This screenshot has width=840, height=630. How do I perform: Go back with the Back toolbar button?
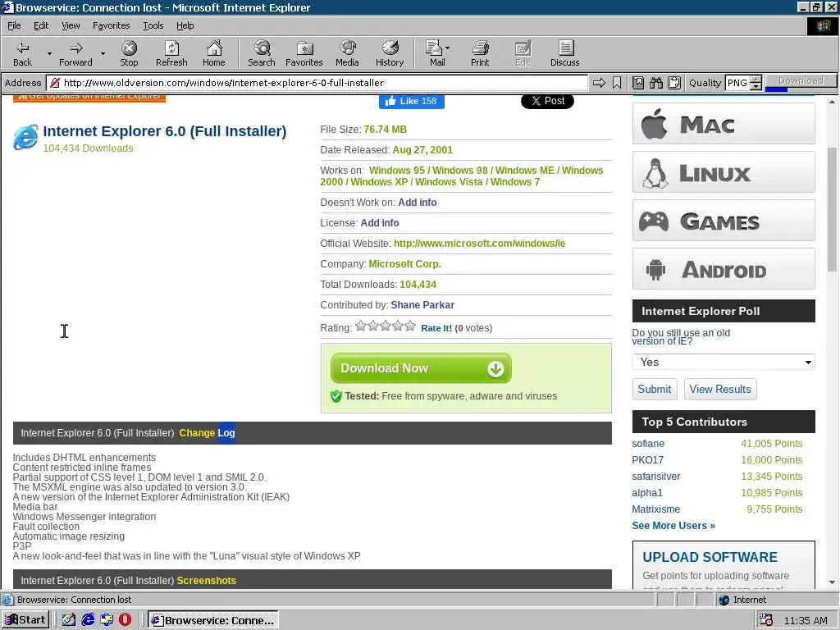[22, 53]
